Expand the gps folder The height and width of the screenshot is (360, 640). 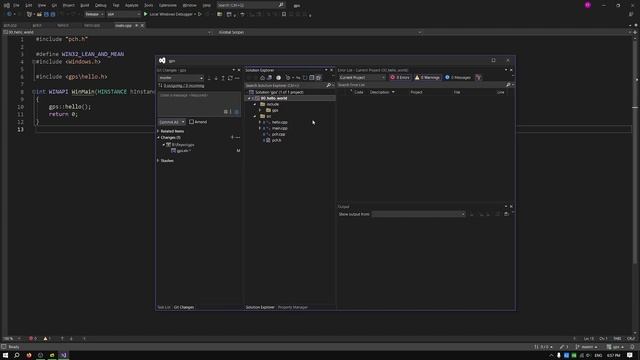260,110
